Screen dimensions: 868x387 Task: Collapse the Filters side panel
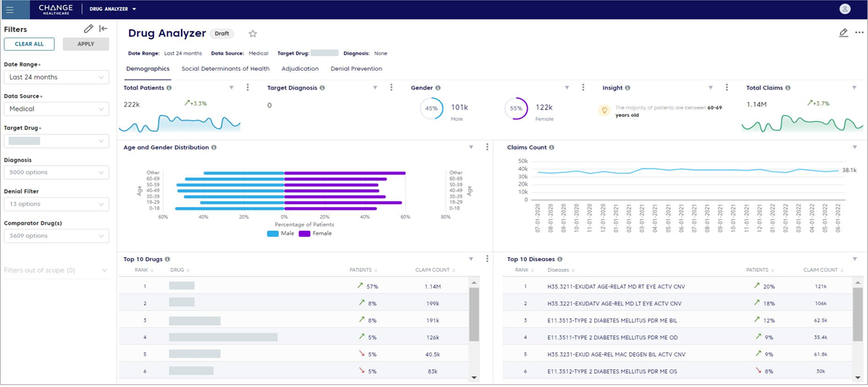[103, 29]
